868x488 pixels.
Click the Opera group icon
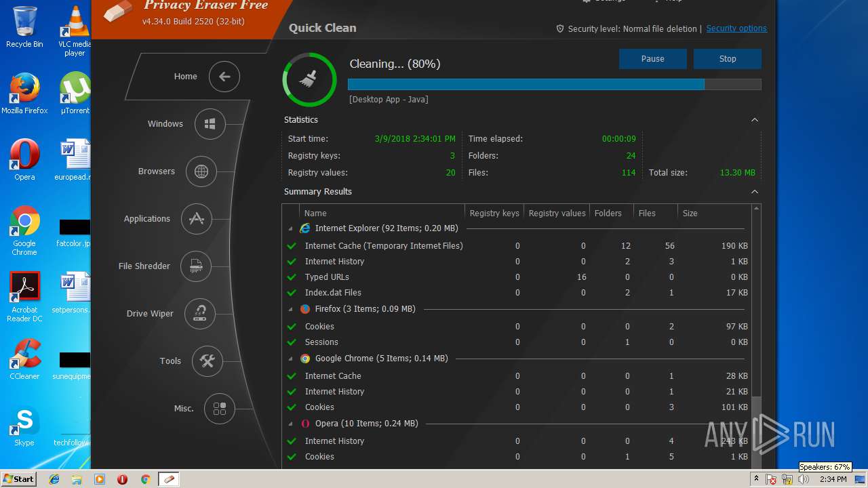(x=305, y=424)
